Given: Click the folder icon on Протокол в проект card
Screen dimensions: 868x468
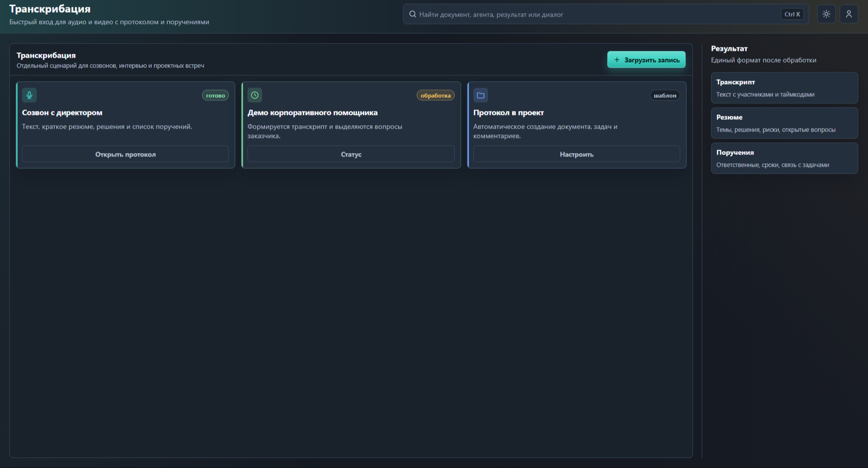Looking at the screenshot, I should 481,95.
